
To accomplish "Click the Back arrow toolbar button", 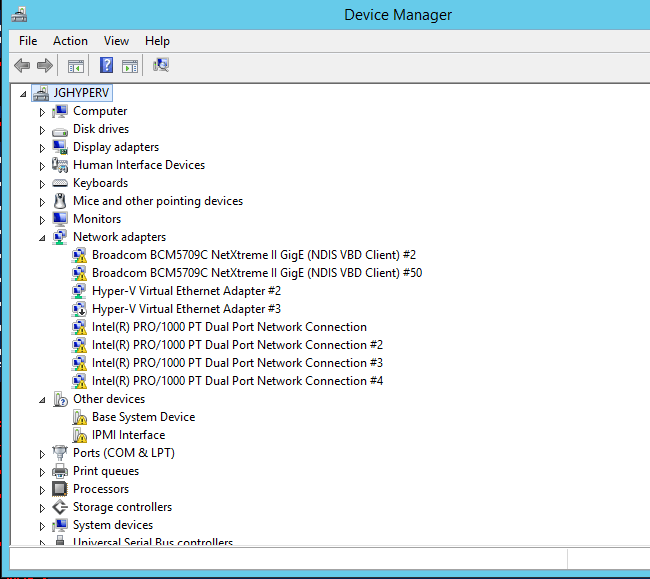I will (x=22, y=66).
